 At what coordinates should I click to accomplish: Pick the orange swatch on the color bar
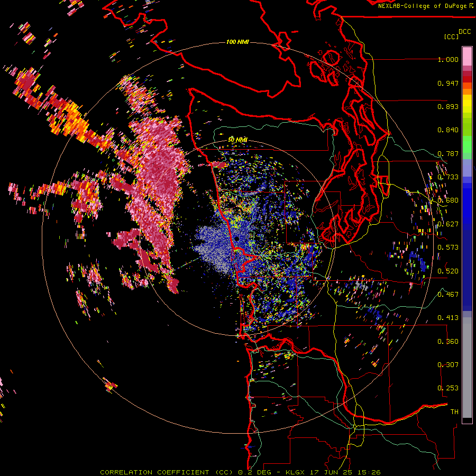[x=467, y=91]
